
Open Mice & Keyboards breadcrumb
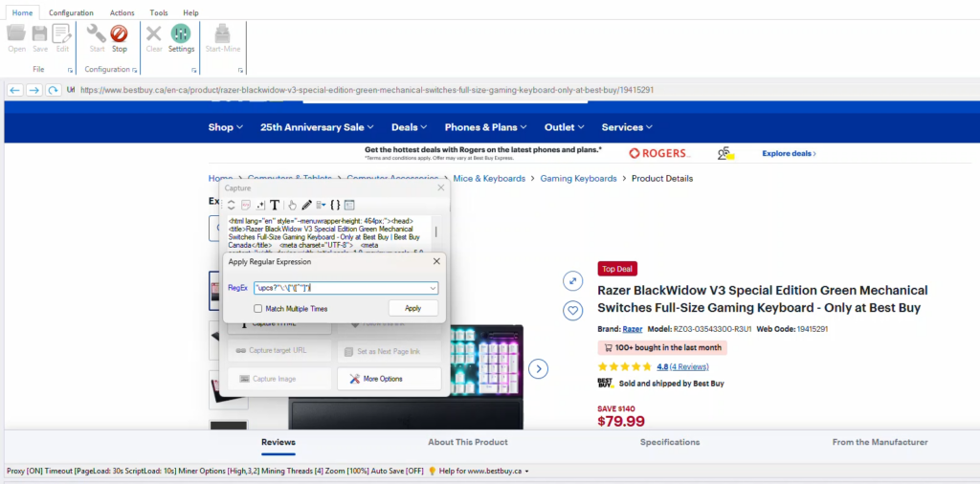click(x=489, y=179)
